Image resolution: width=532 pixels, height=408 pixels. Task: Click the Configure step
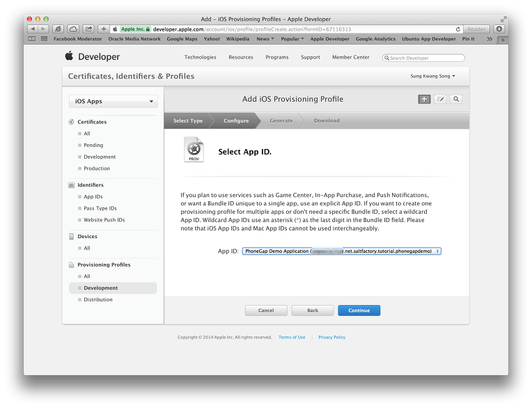[x=236, y=120]
